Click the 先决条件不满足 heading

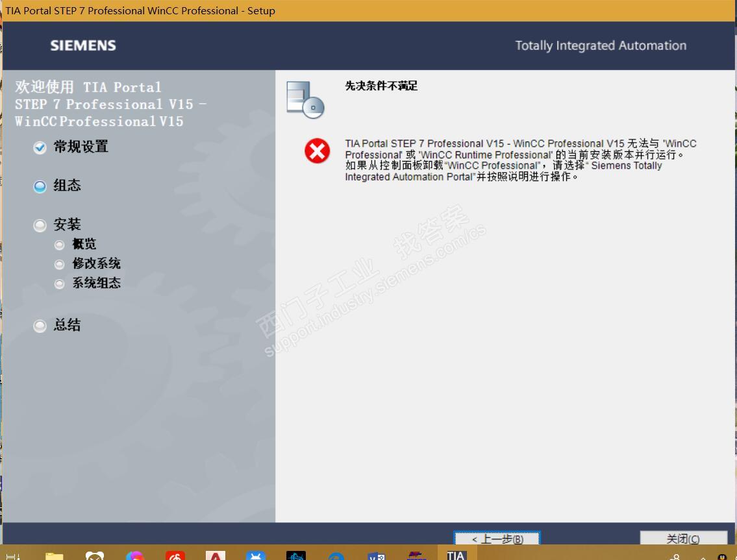381,86
